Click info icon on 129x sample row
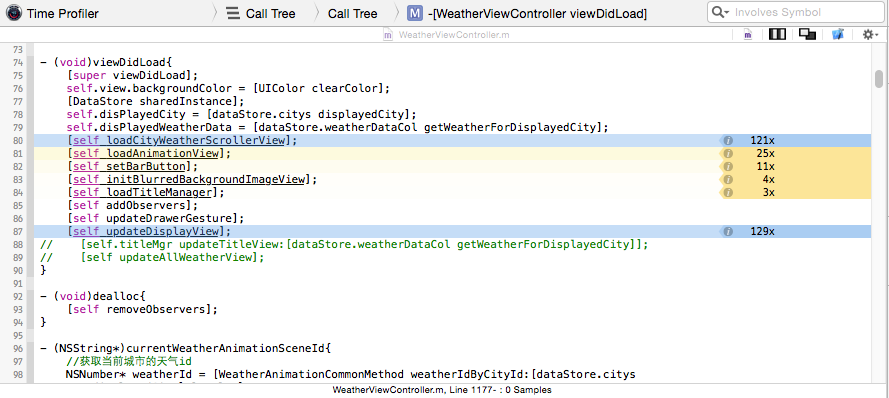Viewport: 889px width, 398px height. pyautogui.click(x=728, y=231)
